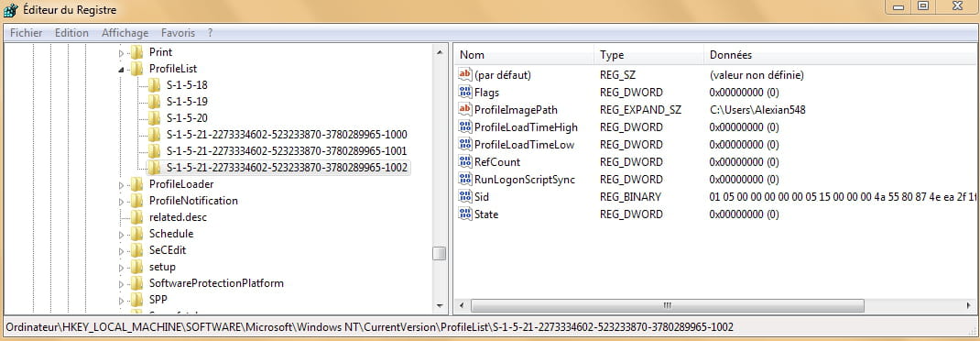Select key label ending 3780289965-1001

[x=287, y=150]
